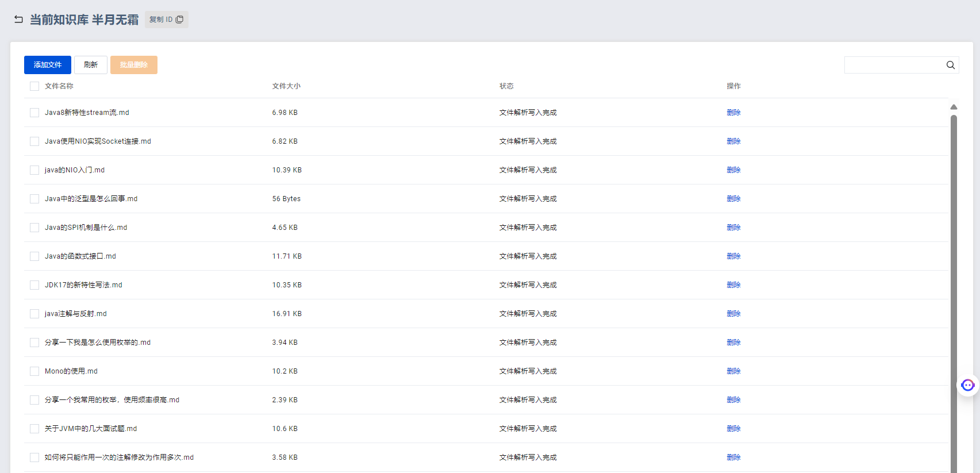This screenshot has height=473, width=980.
Task: Delete Java8新特性stream流.md via 删除 link
Action: pos(733,113)
